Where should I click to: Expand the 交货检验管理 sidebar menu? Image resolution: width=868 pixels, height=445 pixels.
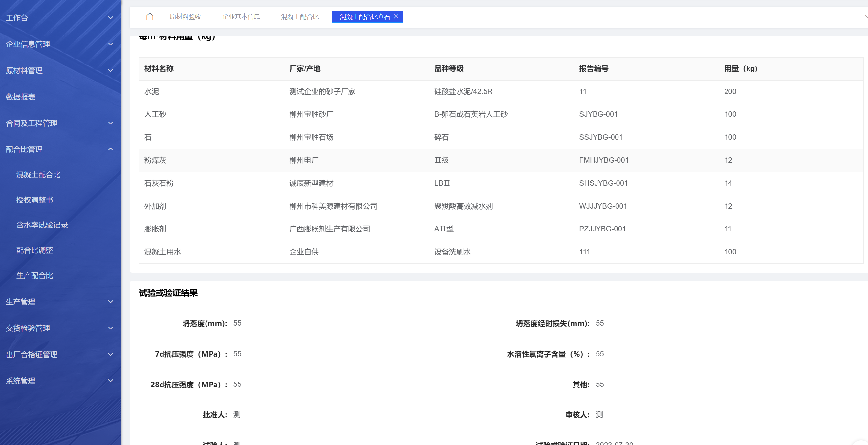coord(61,328)
